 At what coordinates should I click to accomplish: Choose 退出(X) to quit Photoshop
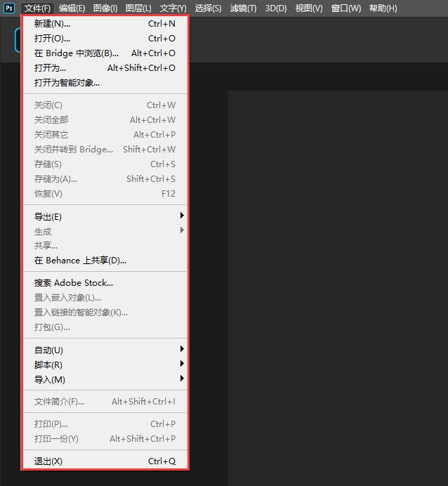coord(105,461)
